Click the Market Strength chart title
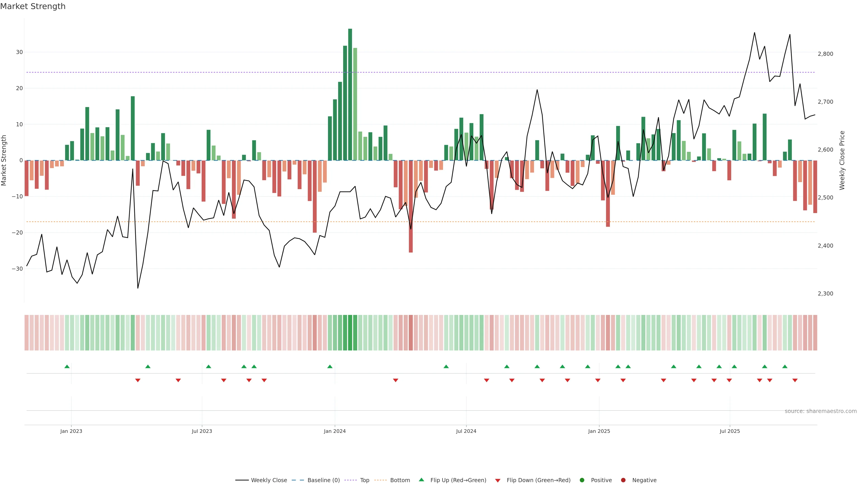This screenshot has height=488, width=868. (33, 6)
